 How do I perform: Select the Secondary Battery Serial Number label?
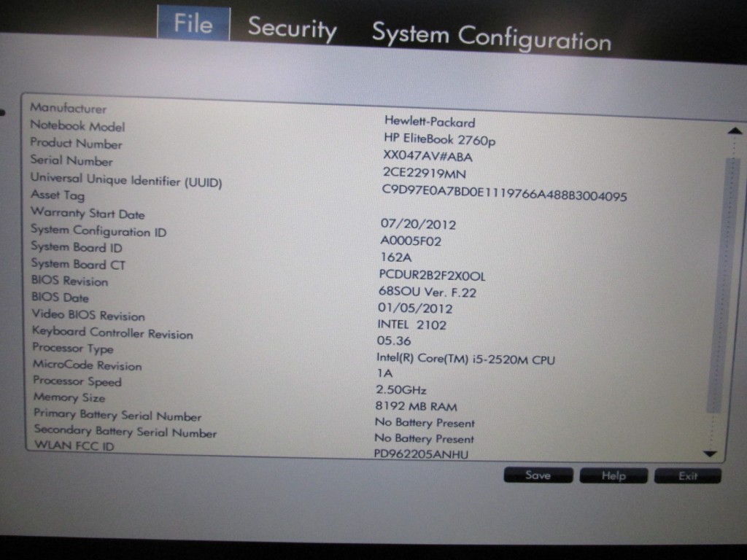click(125, 431)
